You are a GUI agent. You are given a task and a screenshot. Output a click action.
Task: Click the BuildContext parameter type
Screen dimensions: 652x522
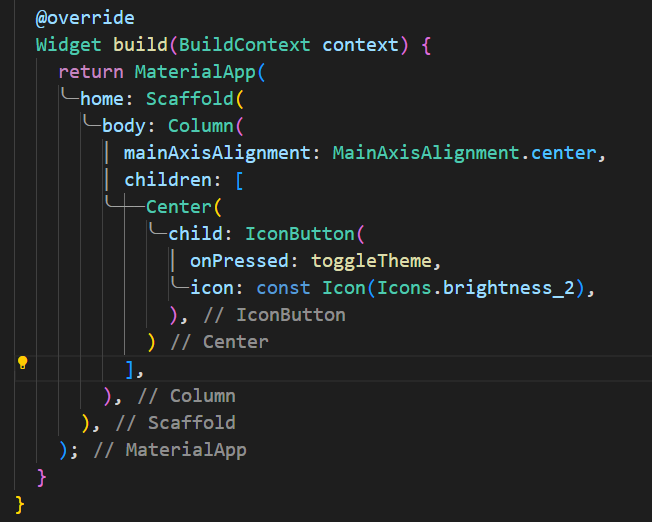[244, 45]
